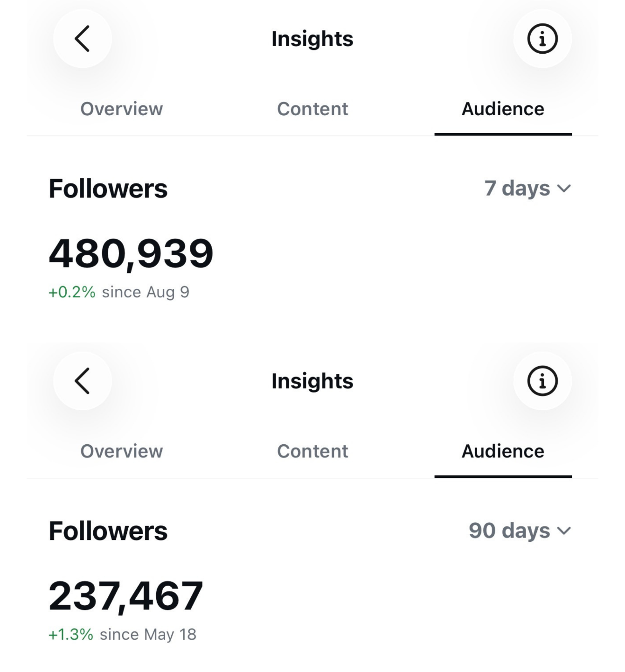Tap the back arrow in upper Insights header
The width and height of the screenshot is (625, 672).
point(82,39)
